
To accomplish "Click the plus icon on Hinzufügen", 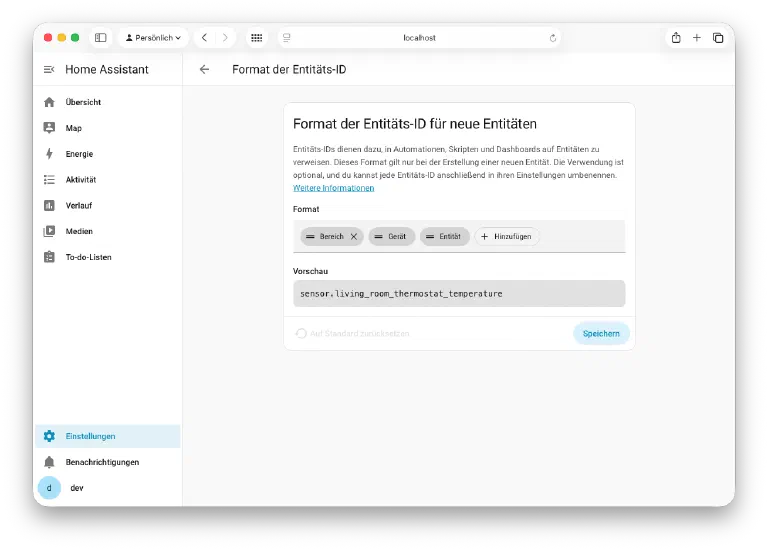I will [484, 237].
